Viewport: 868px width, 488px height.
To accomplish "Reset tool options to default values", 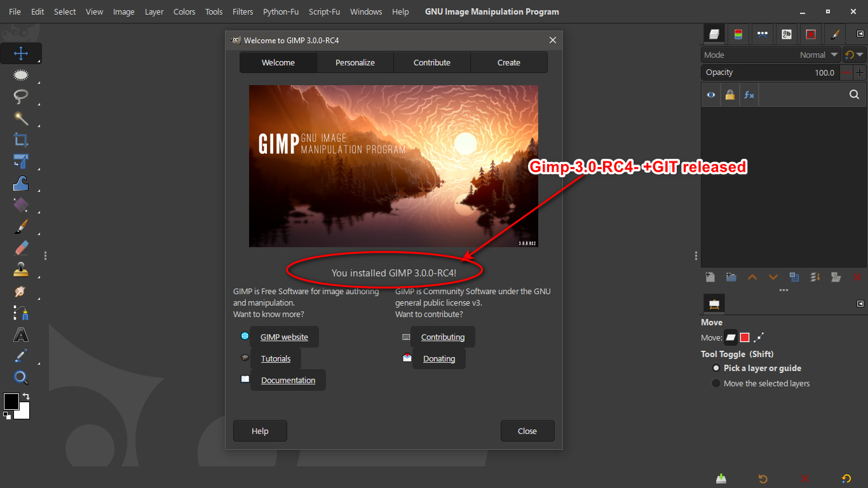I will 846,478.
